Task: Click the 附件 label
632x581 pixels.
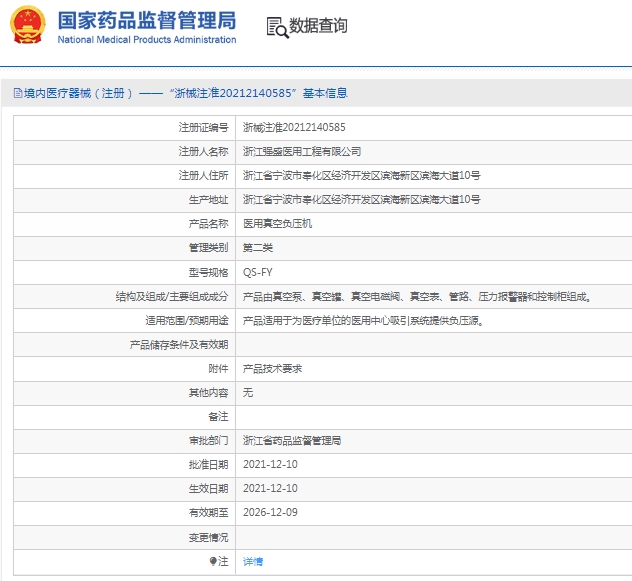Action: pos(218,369)
